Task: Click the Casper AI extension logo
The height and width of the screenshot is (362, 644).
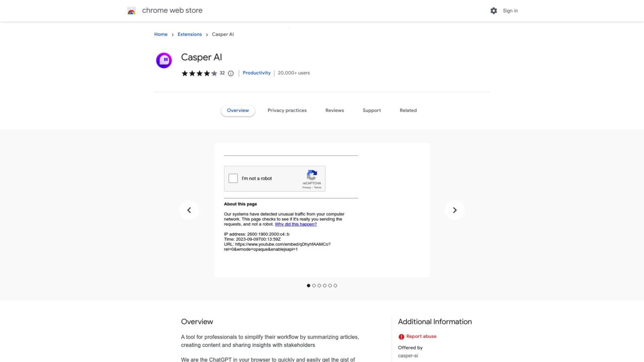Action: tap(163, 59)
